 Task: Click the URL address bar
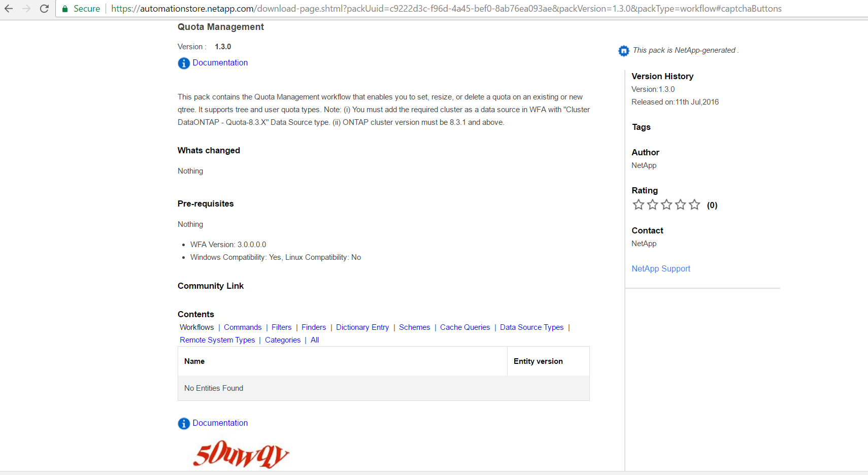click(447, 9)
